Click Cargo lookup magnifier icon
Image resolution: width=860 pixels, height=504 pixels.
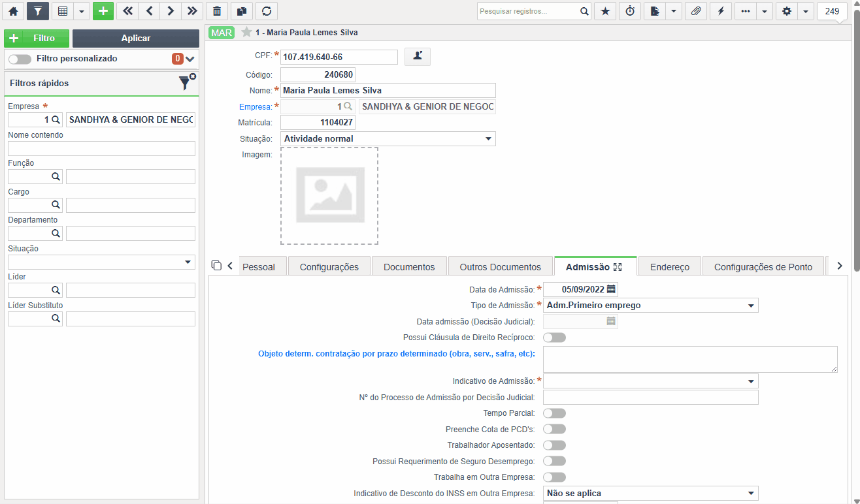pyautogui.click(x=56, y=205)
